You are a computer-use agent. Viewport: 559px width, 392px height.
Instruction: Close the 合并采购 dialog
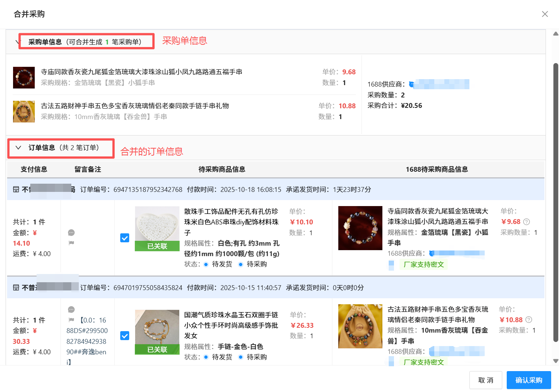click(x=545, y=14)
